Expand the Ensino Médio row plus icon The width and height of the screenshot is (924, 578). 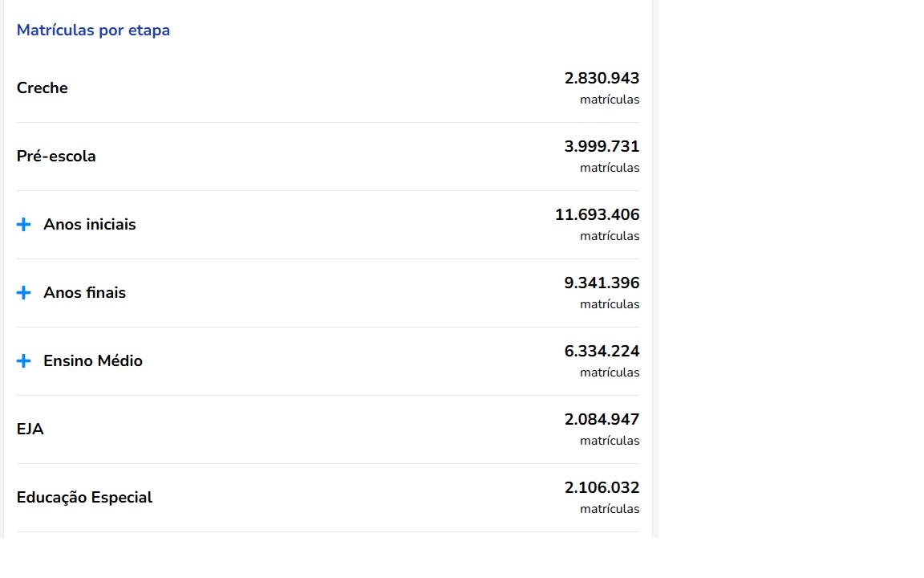pyautogui.click(x=23, y=361)
